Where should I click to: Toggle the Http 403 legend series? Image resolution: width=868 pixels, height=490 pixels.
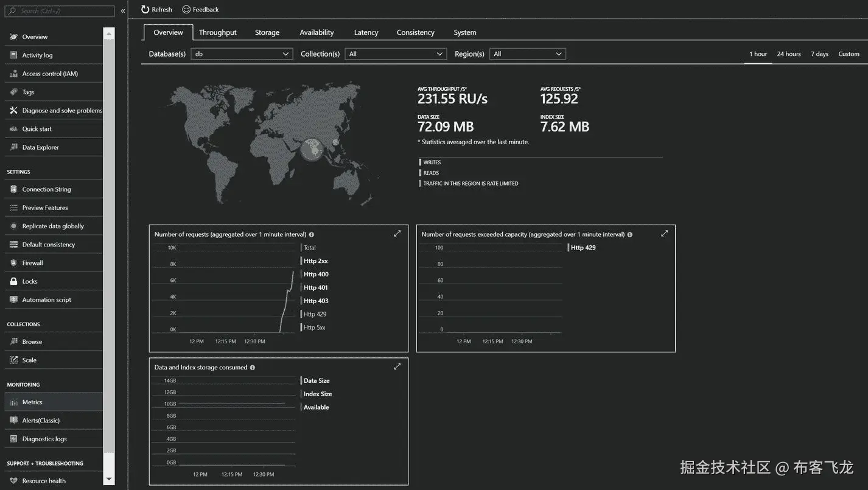[x=315, y=301]
